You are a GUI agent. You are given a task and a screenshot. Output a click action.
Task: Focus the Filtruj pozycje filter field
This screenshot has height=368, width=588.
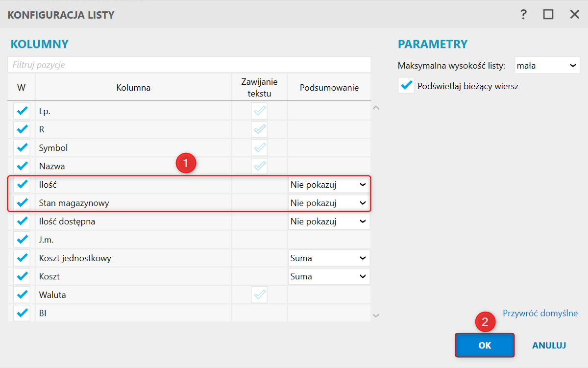point(189,65)
